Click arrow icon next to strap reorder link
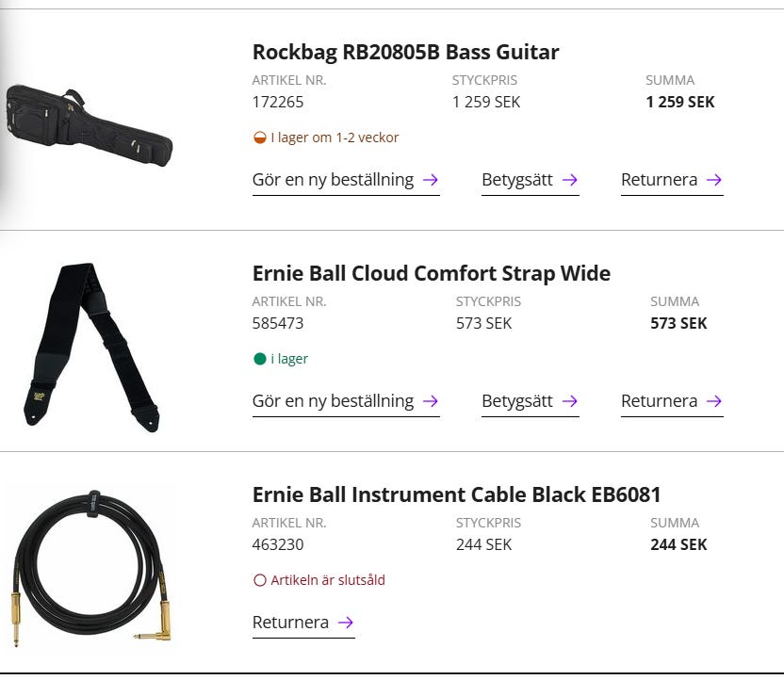Image resolution: width=784 pixels, height=680 pixels. 431,401
